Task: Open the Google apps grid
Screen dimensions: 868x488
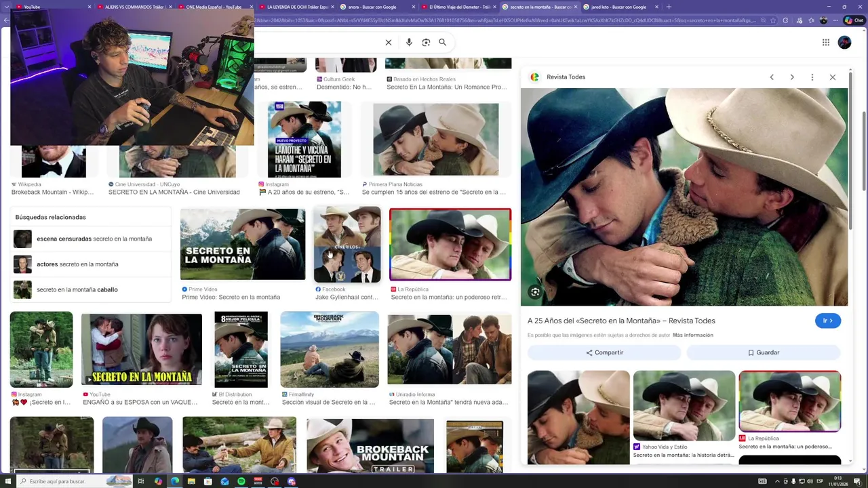Action: click(825, 42)
